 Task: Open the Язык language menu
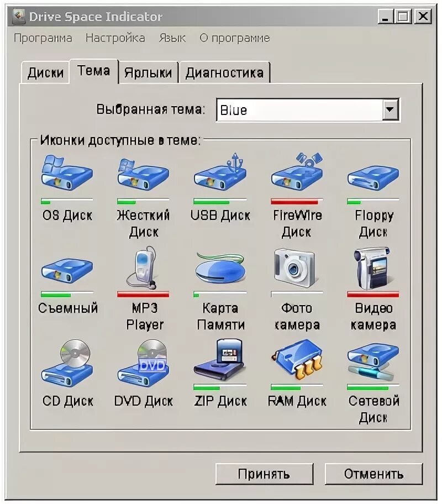(172, 38)
